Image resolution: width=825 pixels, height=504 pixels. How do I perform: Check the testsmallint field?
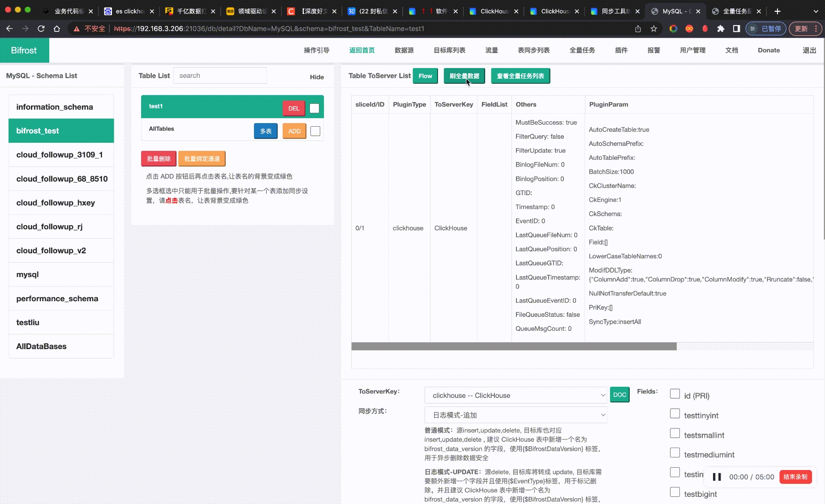675,433
